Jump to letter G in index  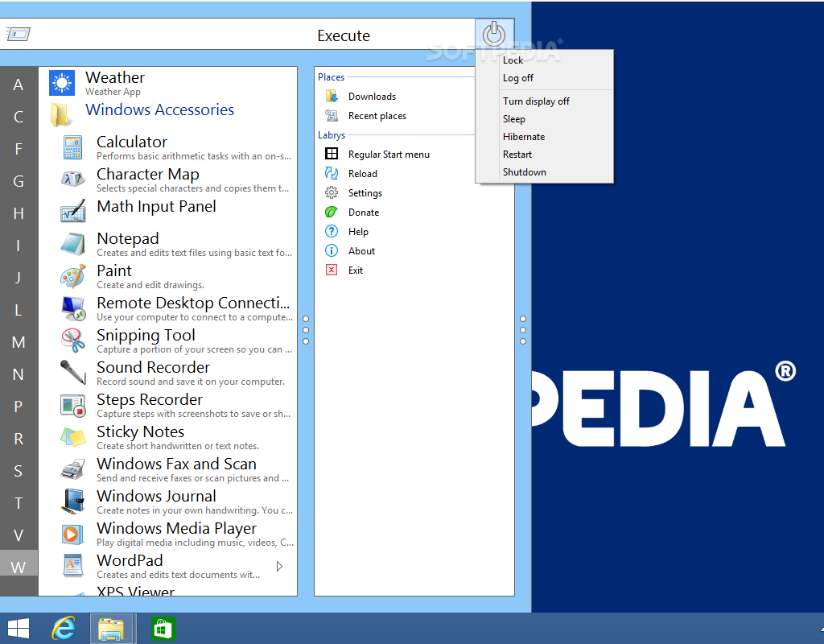click(x=19, y=181)
